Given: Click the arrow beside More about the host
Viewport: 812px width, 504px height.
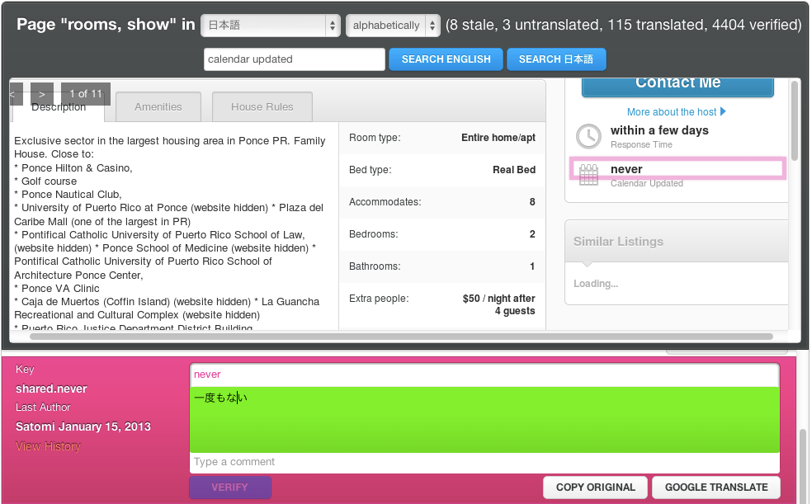Looking at the screenshot, I should point(723,111).
